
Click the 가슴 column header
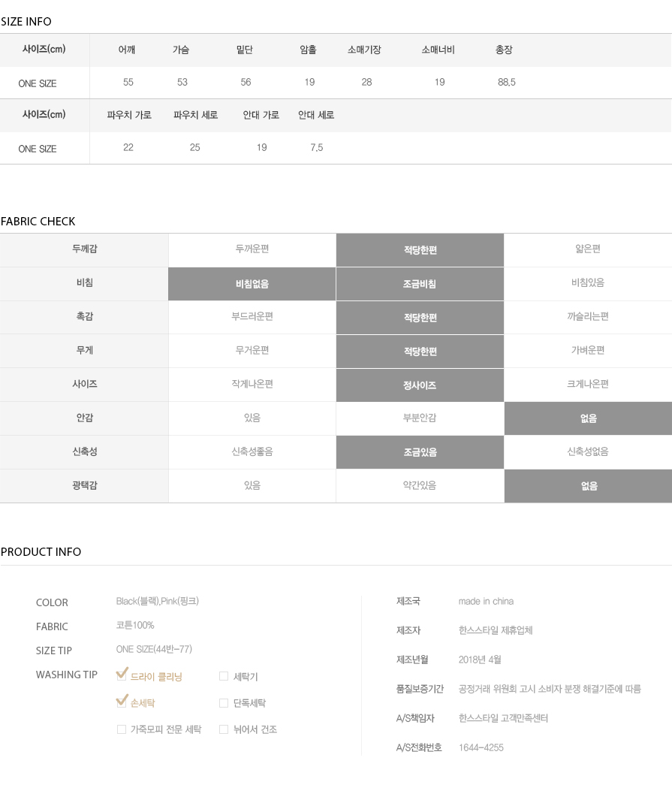(181, 50)
